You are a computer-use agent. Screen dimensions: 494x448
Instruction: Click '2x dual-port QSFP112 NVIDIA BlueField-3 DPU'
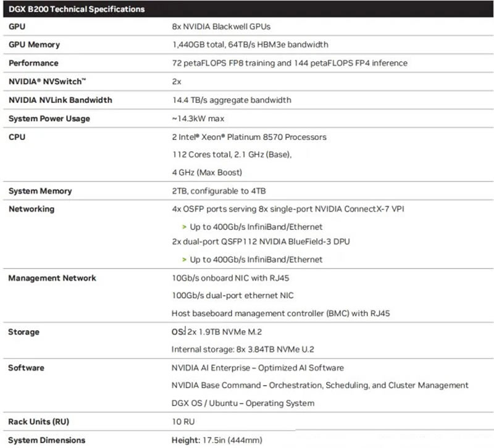click(x=261, y=241)
